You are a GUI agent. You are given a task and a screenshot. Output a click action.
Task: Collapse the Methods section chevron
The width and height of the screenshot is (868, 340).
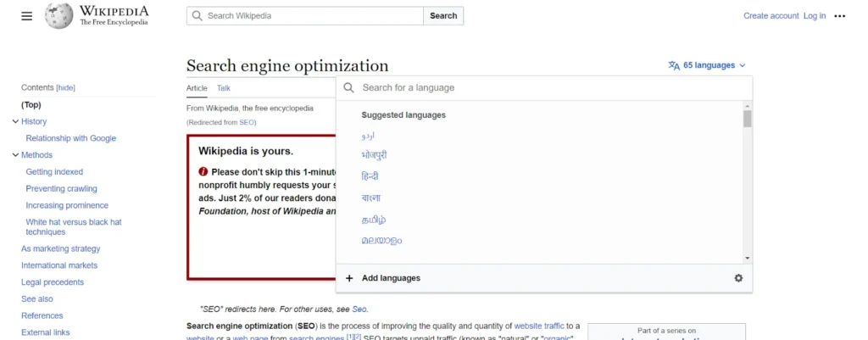15,155
